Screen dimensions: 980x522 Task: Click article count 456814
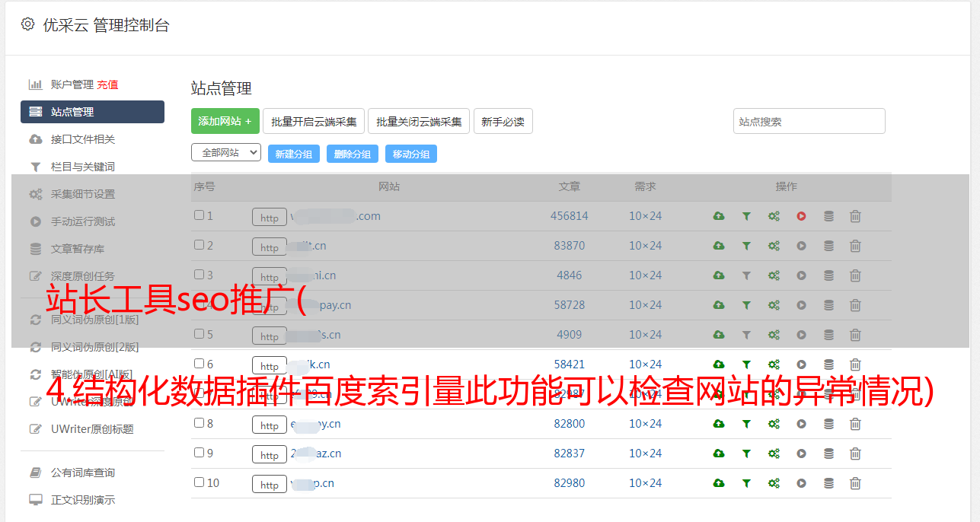[x=570, y=216]
